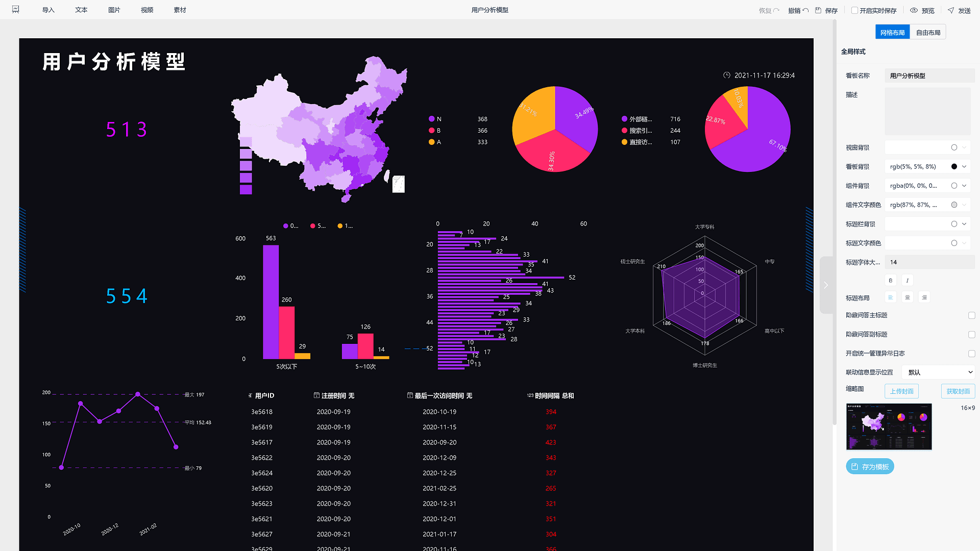Screen dimensions: 980x551
Task: Click legend marker N in first pie chart
Action: (431, 119)
